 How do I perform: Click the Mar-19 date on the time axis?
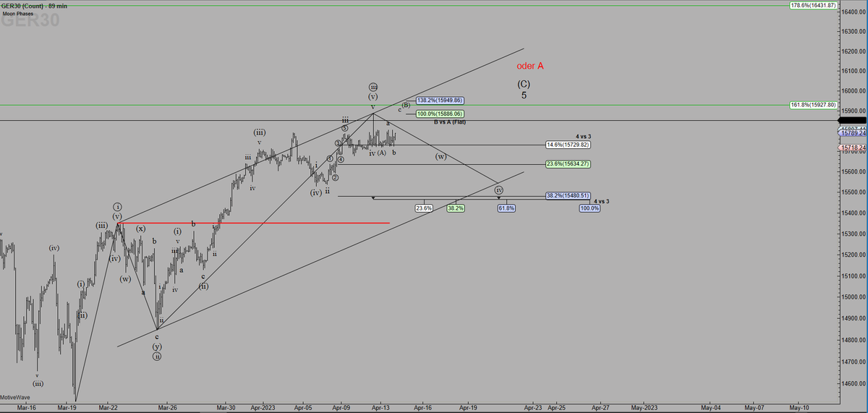[x=67, y=408]
